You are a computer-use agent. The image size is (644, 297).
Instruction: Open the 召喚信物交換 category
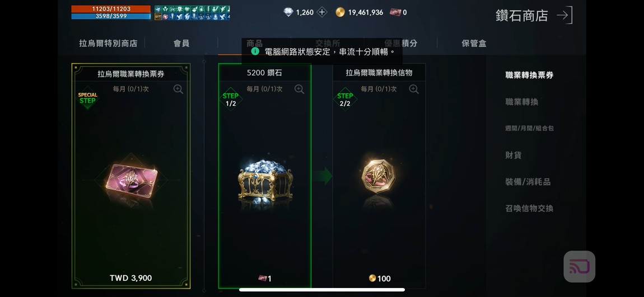tap(529, 209)
